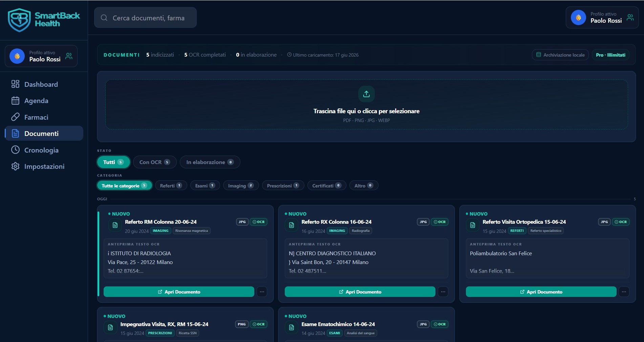Open the Dashboard page

point(44,84)
